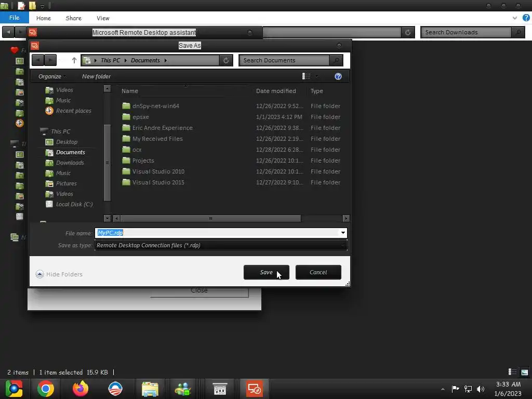Click New folder in dialog toolbar
The height and width of the screenshot is (399, 532).
tap(96, 76)
